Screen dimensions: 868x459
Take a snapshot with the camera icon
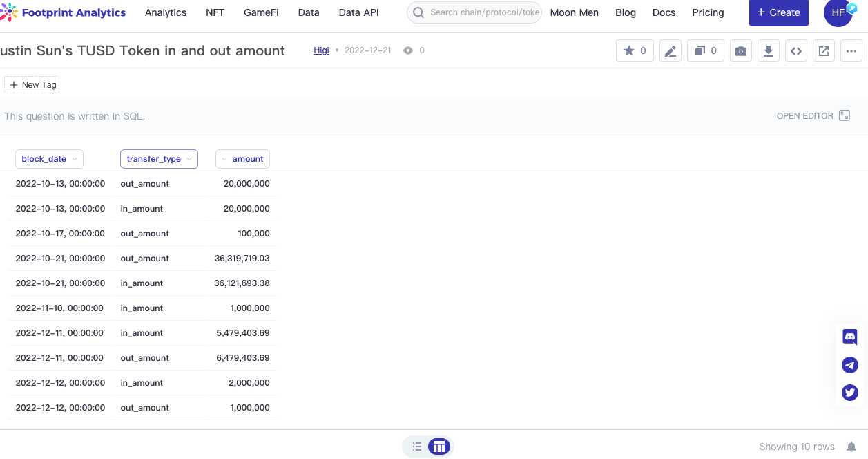click(x=741, y=50)
